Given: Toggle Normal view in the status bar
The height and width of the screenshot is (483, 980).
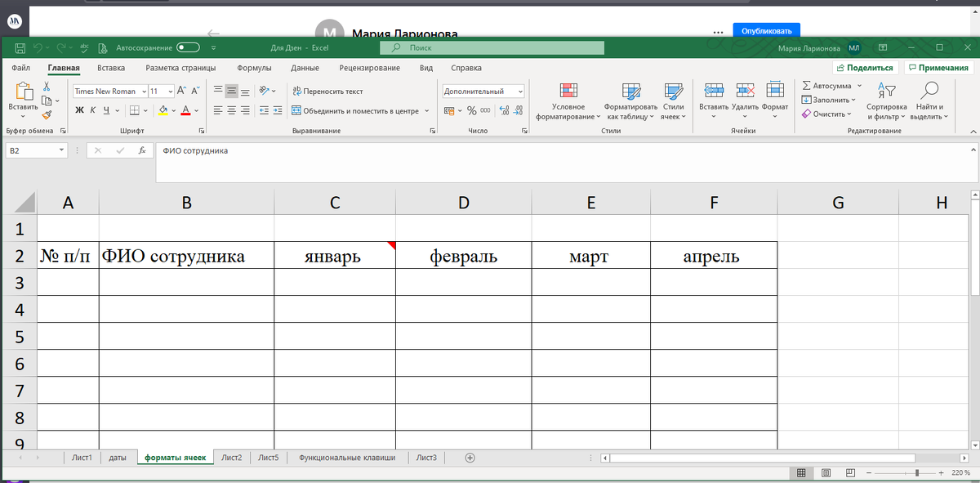Looking at the screenshot, I should (x=801, y=473).
